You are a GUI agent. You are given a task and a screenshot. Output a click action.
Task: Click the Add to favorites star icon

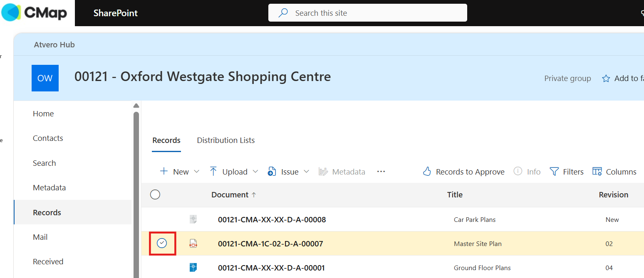pyautogui.click(x=606, y=79)
